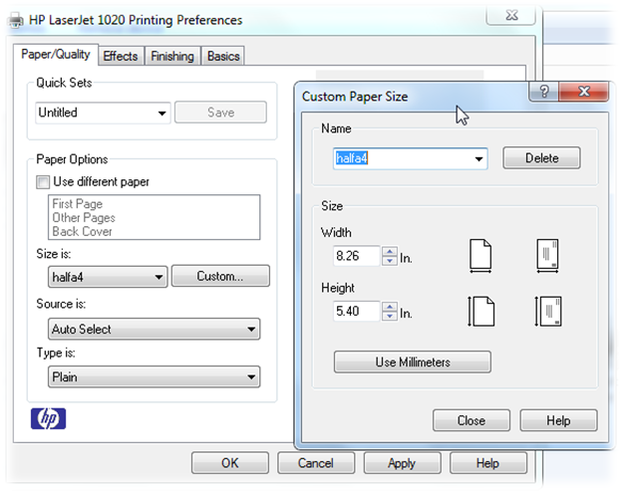627x491 pixels.
Task: Confirm preferences with the OK button
Action: [x=230, y=463]
